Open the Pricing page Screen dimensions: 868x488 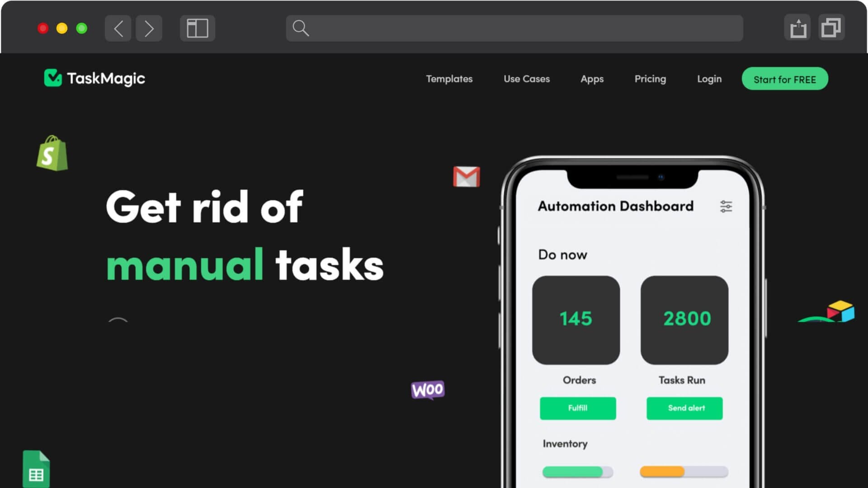tap(650, 79)
